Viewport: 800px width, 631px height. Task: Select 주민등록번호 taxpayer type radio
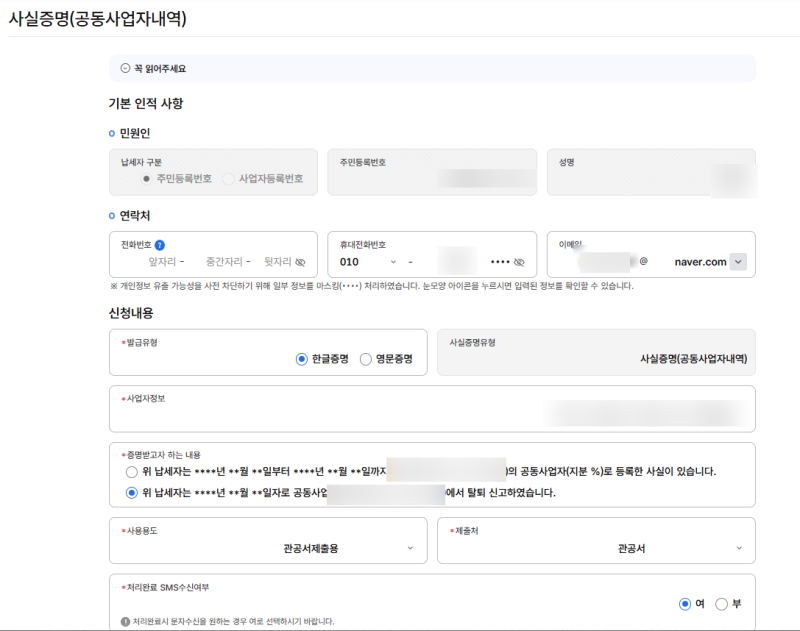click(x=146, y=179)
